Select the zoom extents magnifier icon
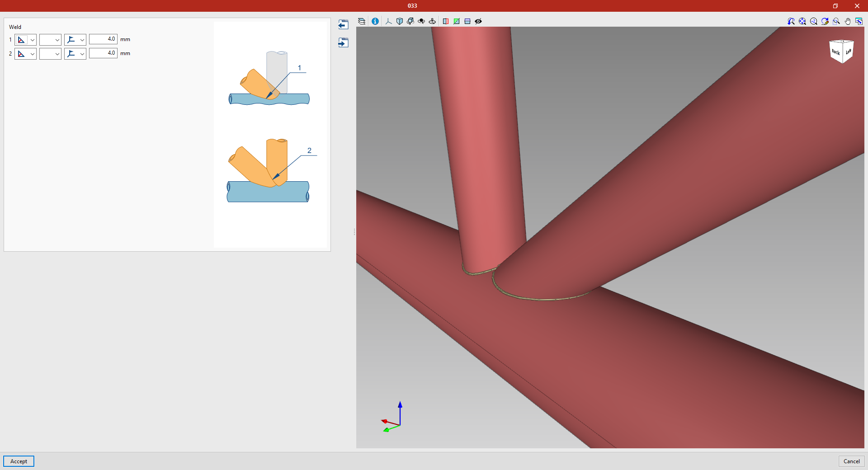Viewport: 868px width, 470px height. (x=802, y=21)
